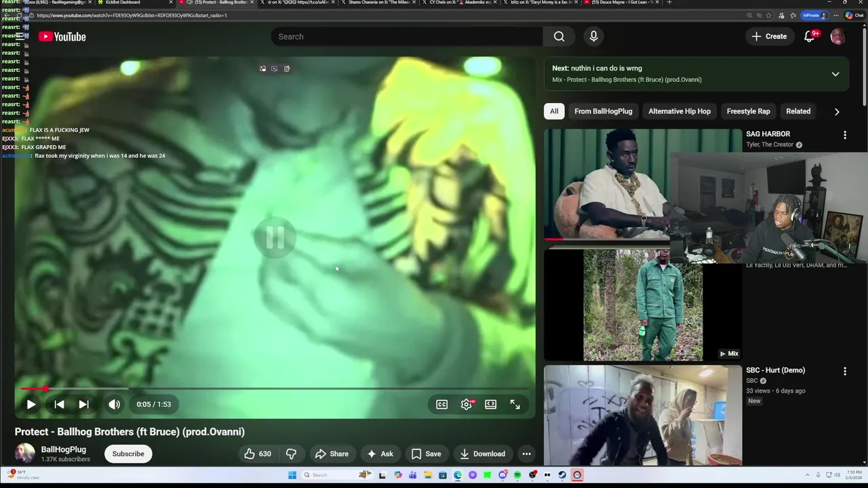Show hidden system tray icons
Viewport: 868px width, 488px height.
coord(807,474)
